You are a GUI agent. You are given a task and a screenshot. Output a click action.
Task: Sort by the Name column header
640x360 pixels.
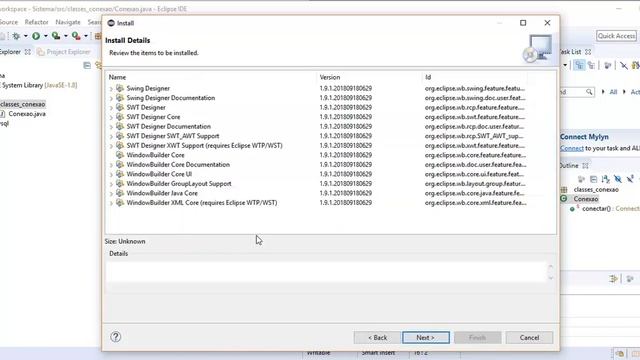(x=211, y=77)
